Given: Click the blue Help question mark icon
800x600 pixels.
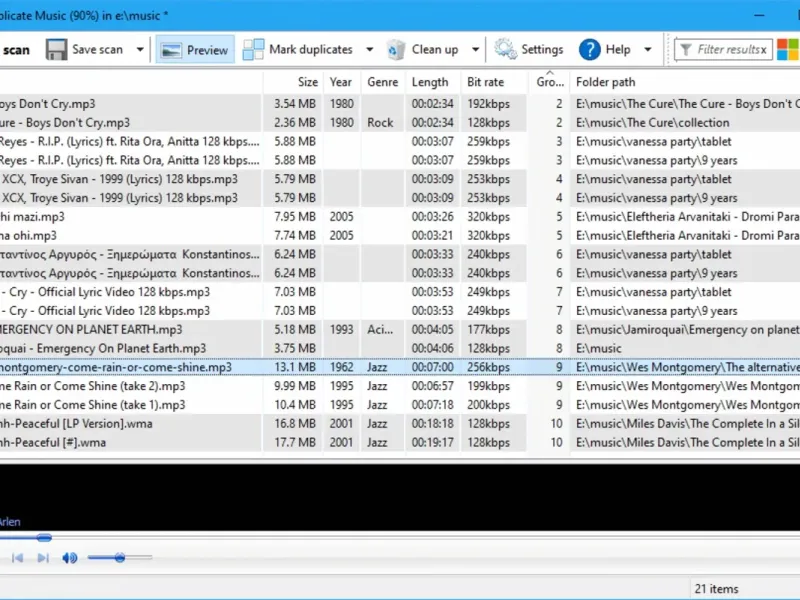Looking at the screenshot, I should [590, 49].
